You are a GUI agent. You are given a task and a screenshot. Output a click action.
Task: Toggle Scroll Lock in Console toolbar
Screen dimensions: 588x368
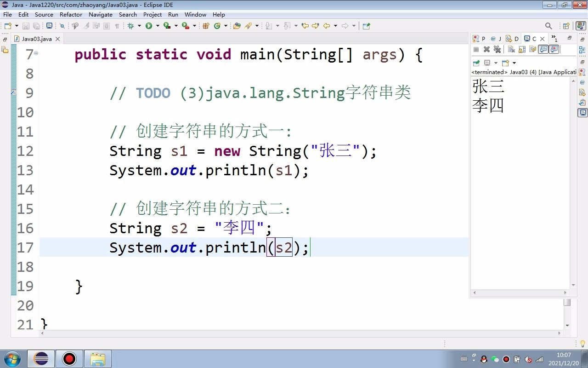[x=522, y=49]
